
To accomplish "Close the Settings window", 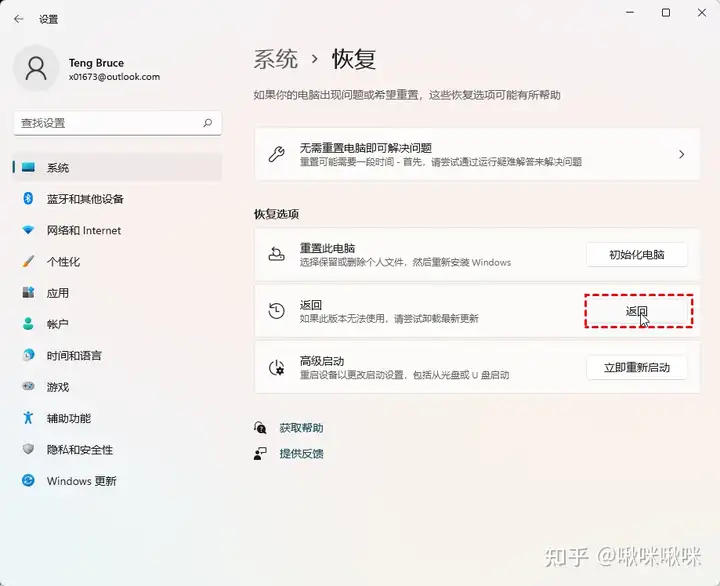I will [x=702, y=12].
